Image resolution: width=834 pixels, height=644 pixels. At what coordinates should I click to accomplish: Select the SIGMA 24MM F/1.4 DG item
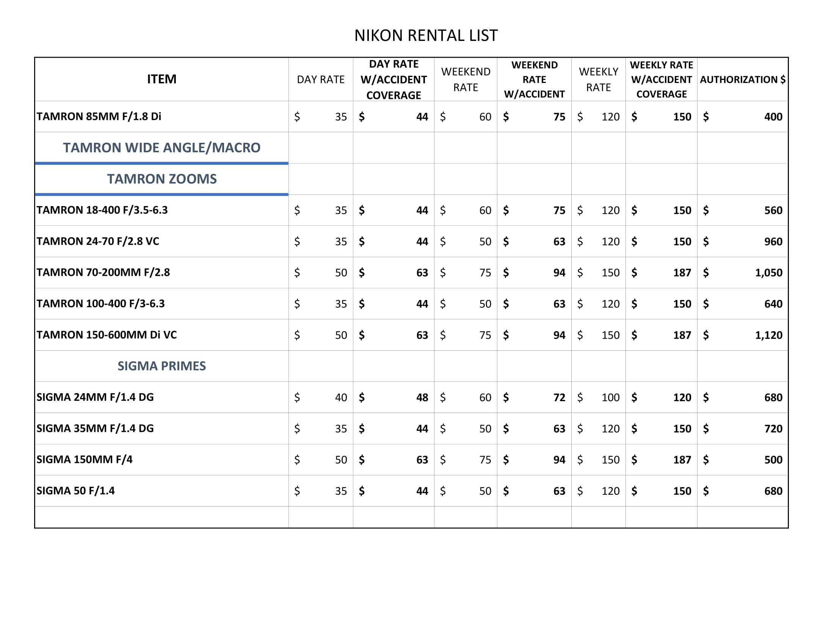95,397
